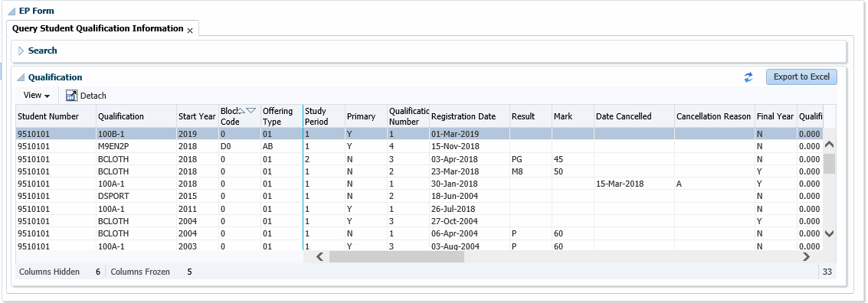Open the View dropdown menu

tap(37, 95)
